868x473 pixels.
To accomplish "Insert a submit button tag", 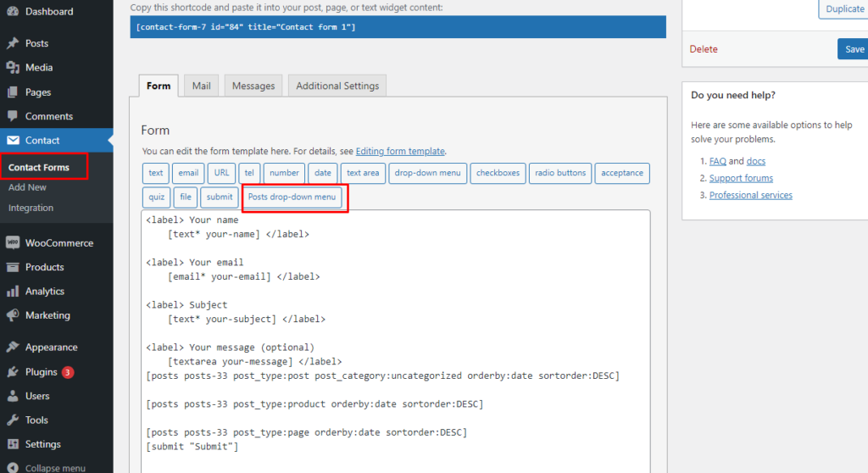I will (220, 197).
